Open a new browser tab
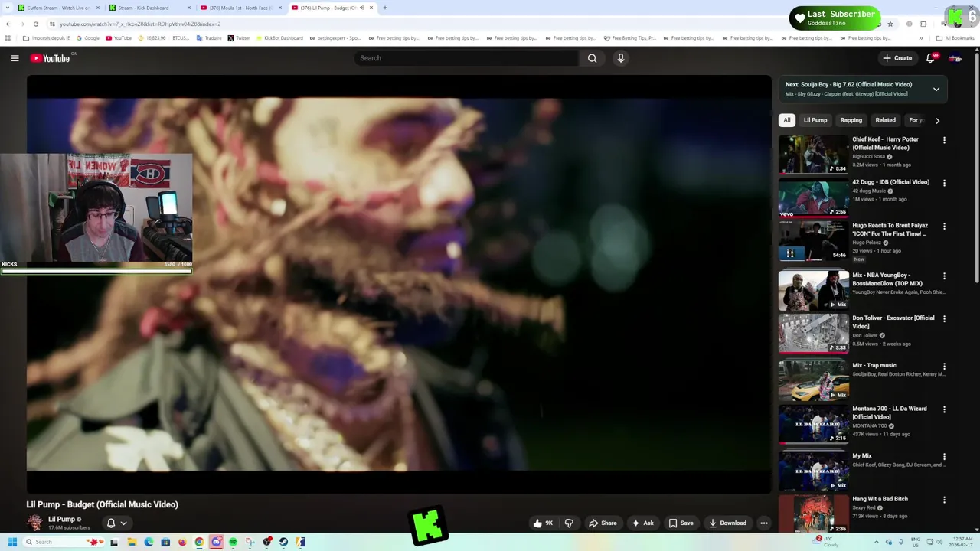Screen dimensions: 980x551 pos(384,8)
